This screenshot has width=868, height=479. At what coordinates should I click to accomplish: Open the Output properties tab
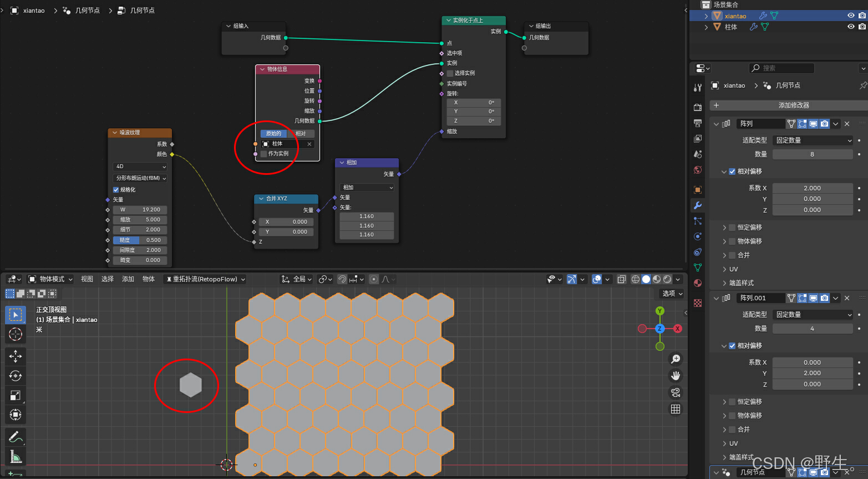click(698, 123)
